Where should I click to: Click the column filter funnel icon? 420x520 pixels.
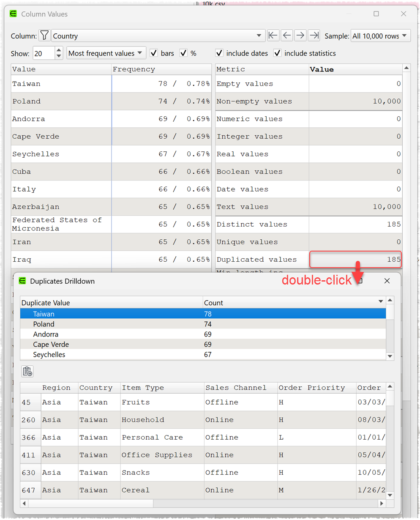(44, 36)
